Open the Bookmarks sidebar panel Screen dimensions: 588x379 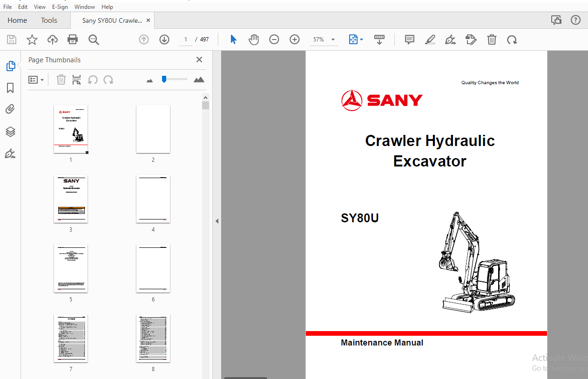[x=10, y=88]
